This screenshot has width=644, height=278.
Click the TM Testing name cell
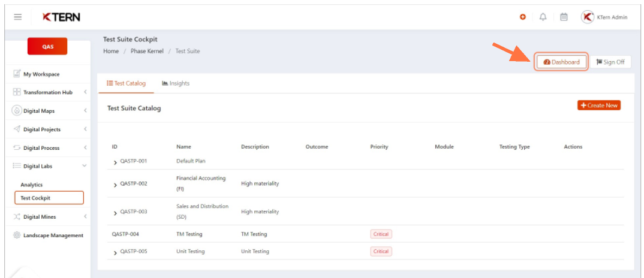pos(189,234)
